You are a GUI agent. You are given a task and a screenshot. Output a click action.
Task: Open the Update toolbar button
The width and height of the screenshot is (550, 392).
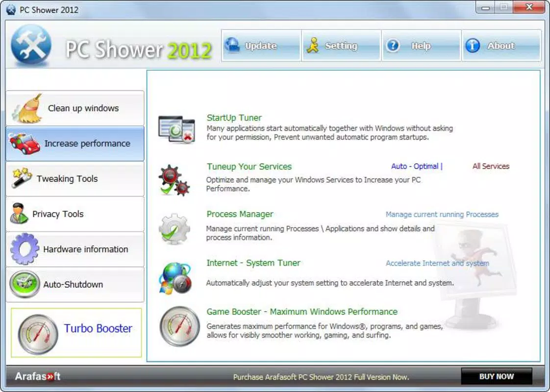[x=261, y=46]
